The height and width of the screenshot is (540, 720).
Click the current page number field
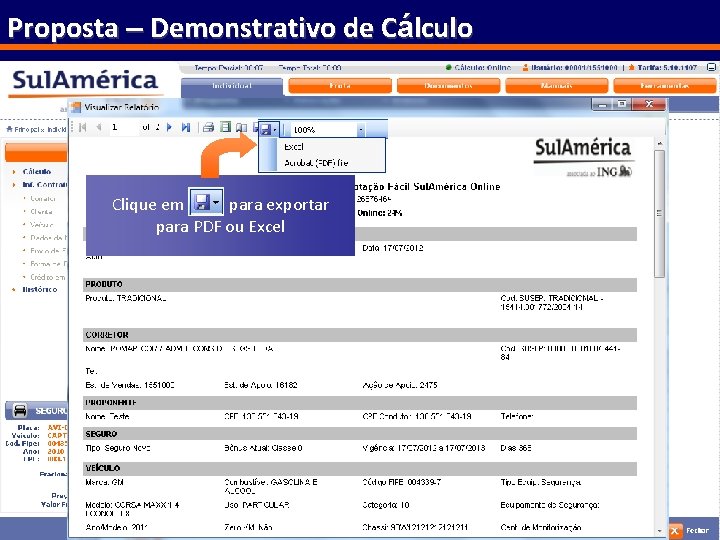coord(123,127)
